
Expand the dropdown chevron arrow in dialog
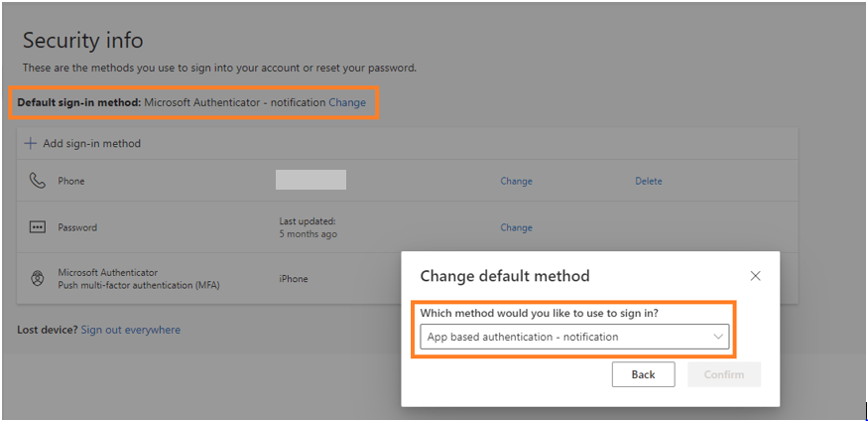[x=718, y=337]
